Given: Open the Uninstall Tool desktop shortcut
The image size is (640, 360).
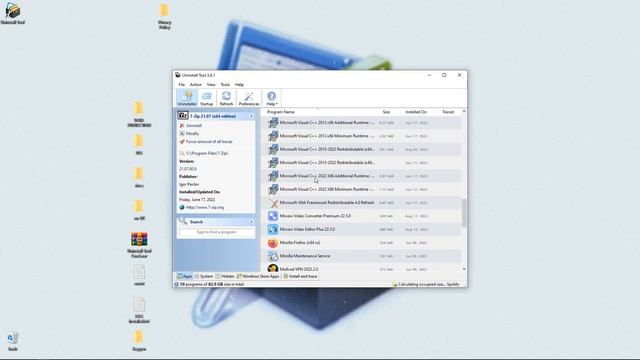Looking at the screenshot, I should coord(13,13).
